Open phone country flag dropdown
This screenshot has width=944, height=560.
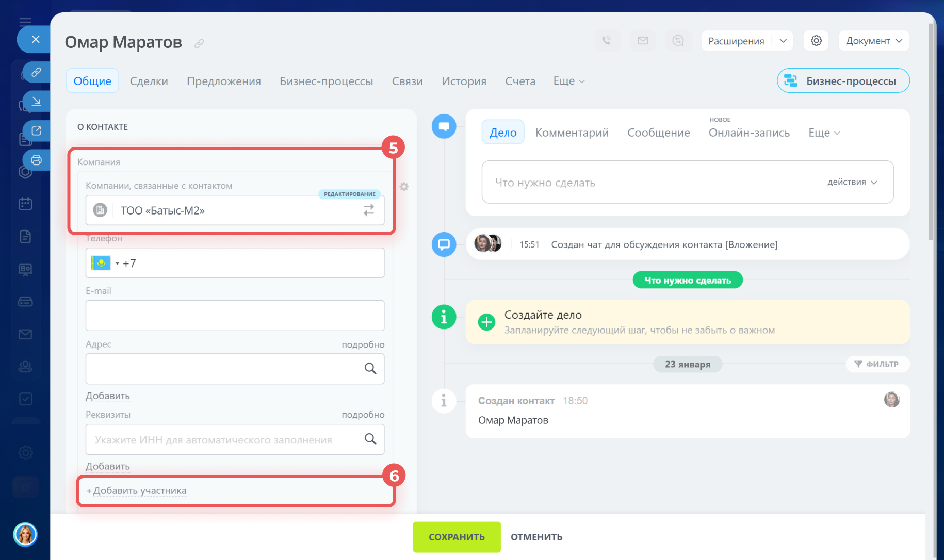pos(106,263)
